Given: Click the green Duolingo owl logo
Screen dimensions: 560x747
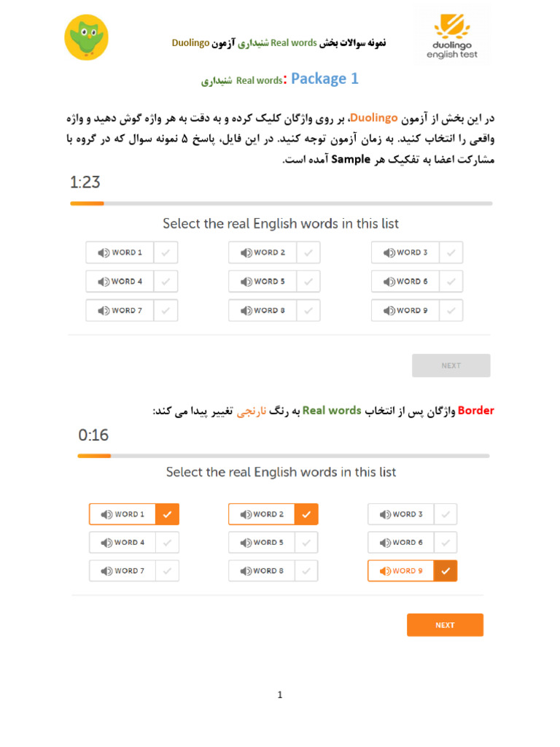Looking at the screenshot, I should tap(86, 37).
